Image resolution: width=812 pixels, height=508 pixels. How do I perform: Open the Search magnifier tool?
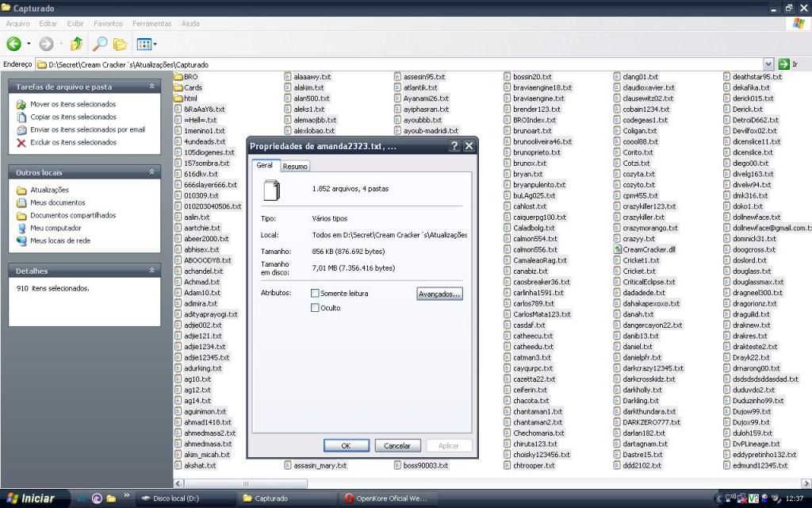(x=100, y=44)
